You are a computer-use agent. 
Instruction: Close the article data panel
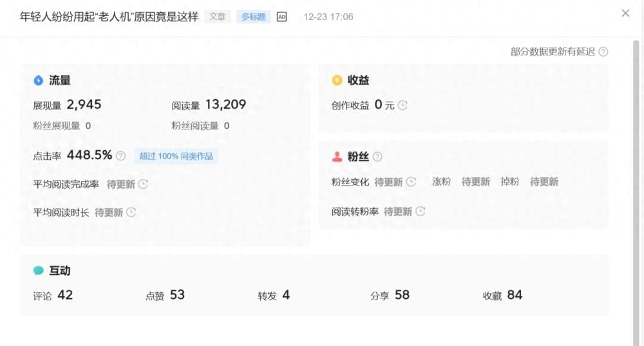click(x=625, y=14)
